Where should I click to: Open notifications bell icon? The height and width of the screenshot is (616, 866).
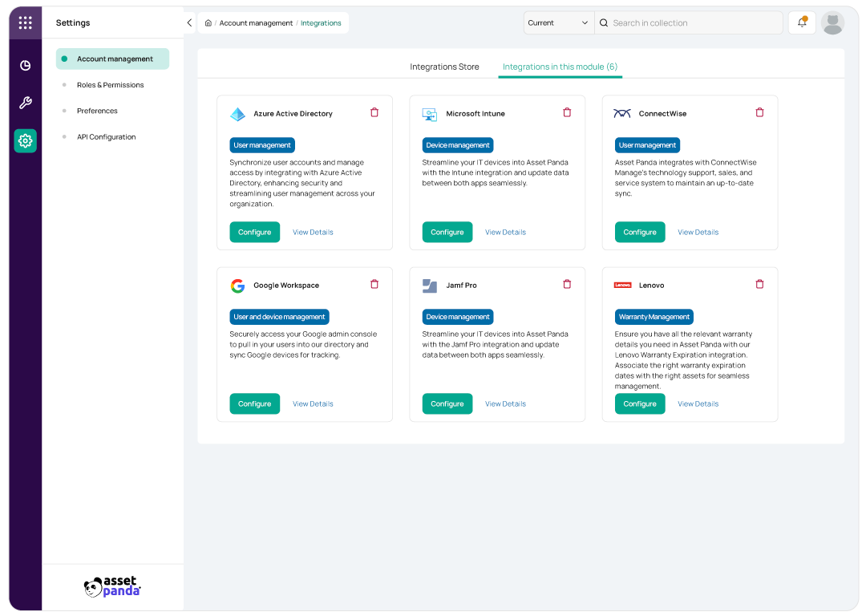(802, 22)
